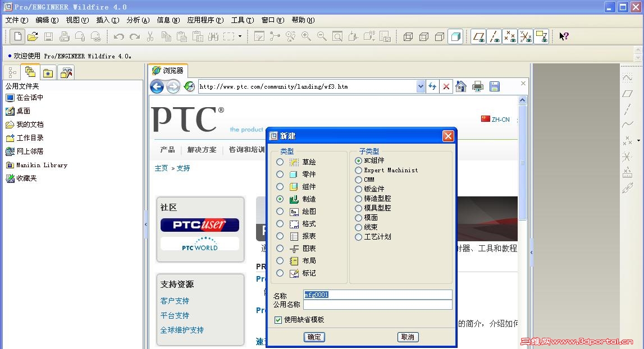
Task: Click the New file icon in toolbar
Action: [x=17, y=36]
